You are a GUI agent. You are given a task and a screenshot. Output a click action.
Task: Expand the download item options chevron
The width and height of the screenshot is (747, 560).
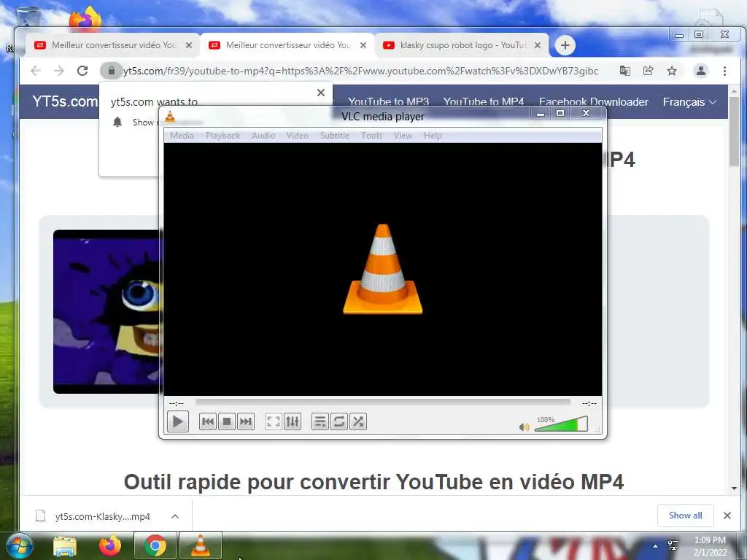click(x=175, y=516)
